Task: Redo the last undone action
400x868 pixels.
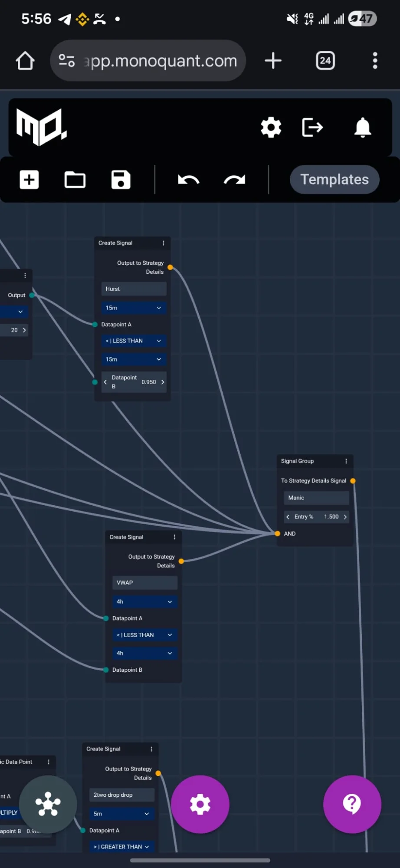Action: 234,180
